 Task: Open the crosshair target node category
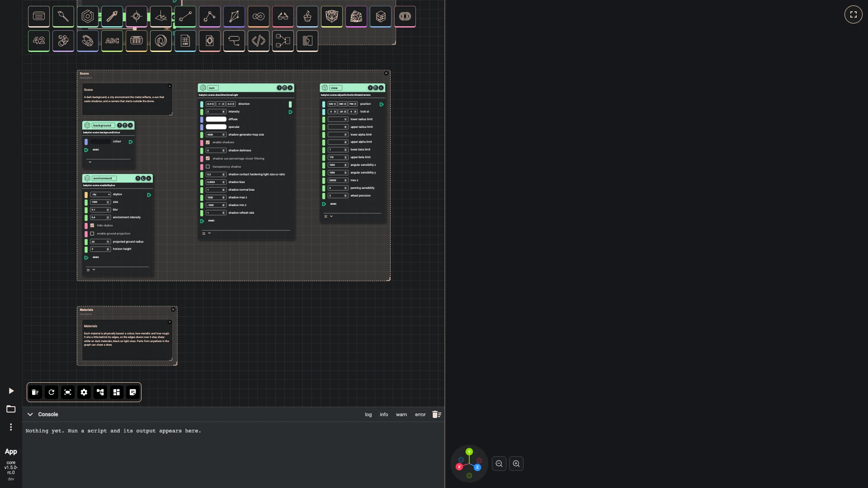(137, 17)
